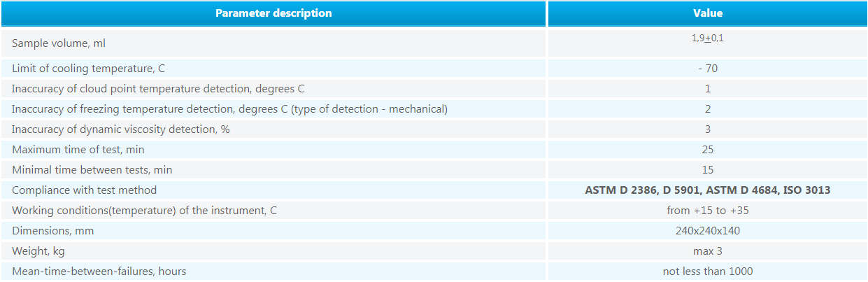Screen dimensions: 868x282
Task: Select Working conditions of the instrument row
Action: [x=434, y=211]
